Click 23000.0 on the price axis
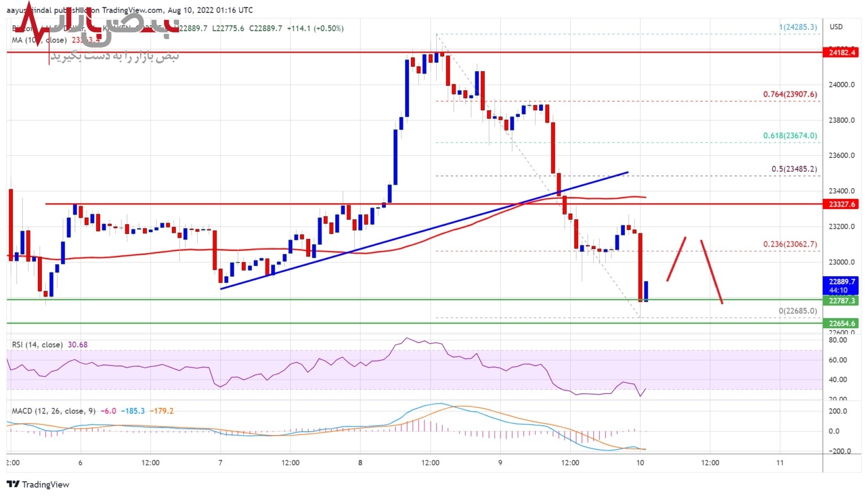The width and height of the screenshot is (868, 496). [842, 262]
